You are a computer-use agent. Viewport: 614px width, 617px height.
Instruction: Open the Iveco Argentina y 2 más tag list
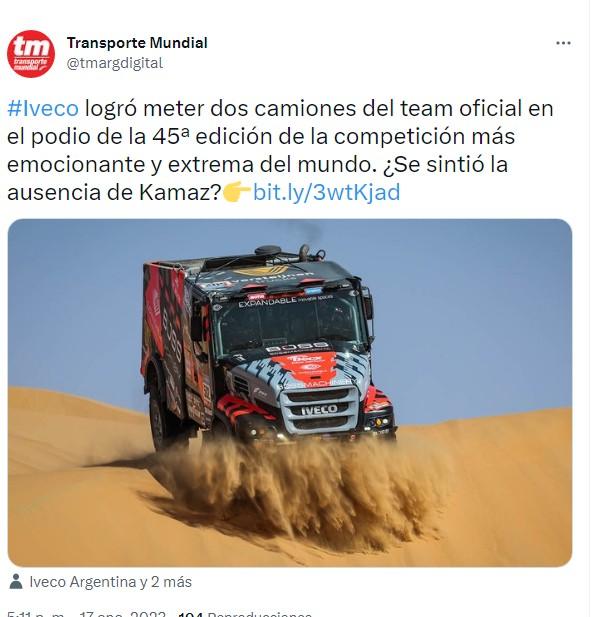click(110, 582)
